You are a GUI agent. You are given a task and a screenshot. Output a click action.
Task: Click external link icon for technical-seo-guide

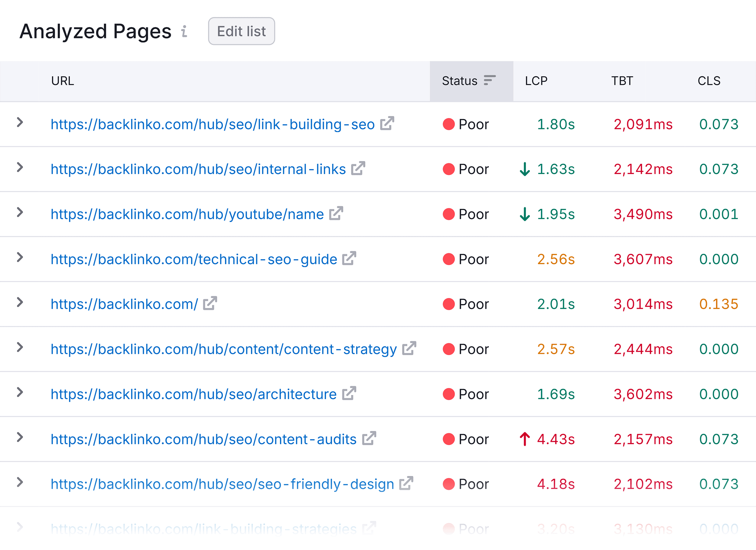[x=349, y=258]
